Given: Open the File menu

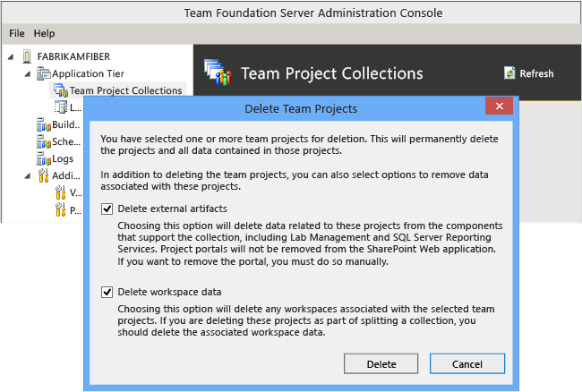Looking at the screenshot, I should pos(17,33).
